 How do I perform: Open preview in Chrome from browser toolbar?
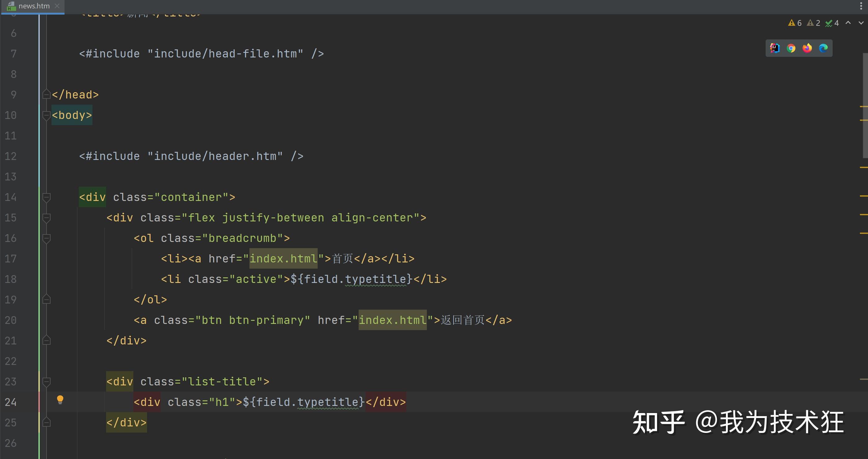pos(791,48)
